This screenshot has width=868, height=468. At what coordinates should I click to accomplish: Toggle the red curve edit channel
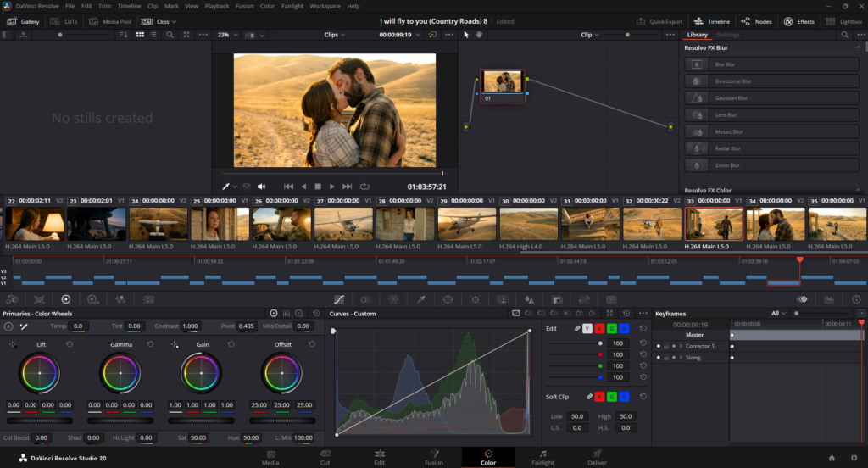pyautogui.click(x=599, y=328)
